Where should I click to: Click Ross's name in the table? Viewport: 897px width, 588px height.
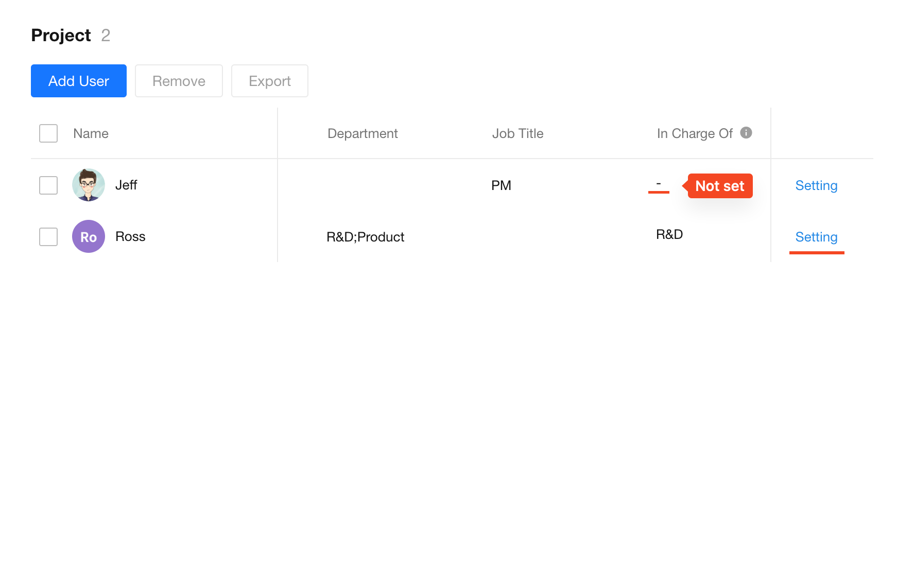point(130,236)
